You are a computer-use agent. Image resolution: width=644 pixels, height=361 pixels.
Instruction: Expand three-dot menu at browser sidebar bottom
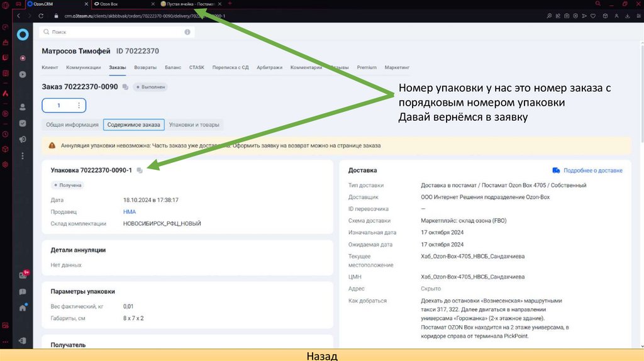click(x=5, y=342)
